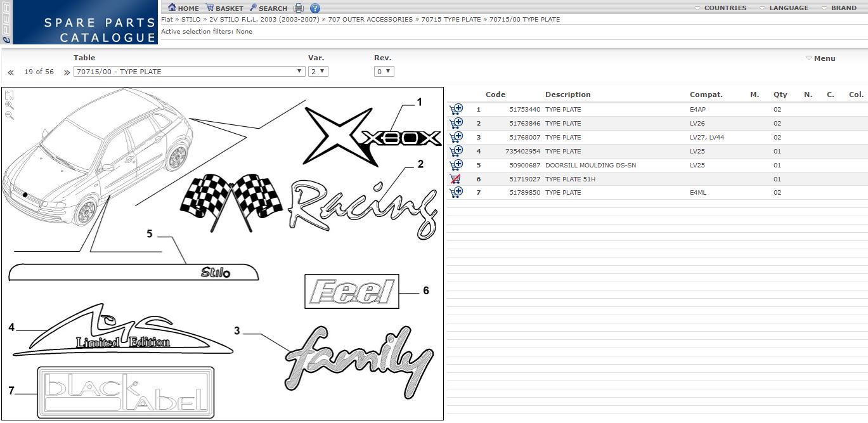Open the SEARCH page
The image size is (868, 423).
point(268,8)
